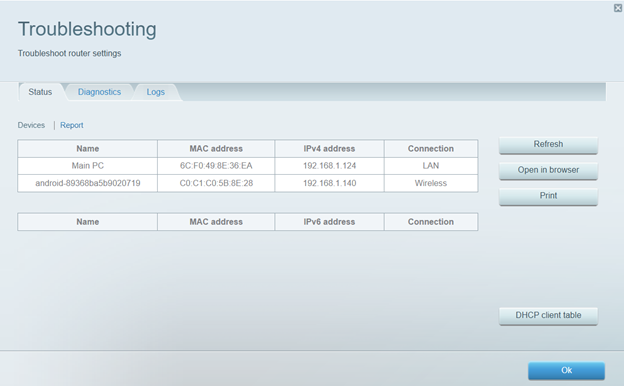This screenshot has width=624, height=386.
Task: Select MAC address C0:C1:C0:5B:8E:28
Action: click(x=216, y=183)
